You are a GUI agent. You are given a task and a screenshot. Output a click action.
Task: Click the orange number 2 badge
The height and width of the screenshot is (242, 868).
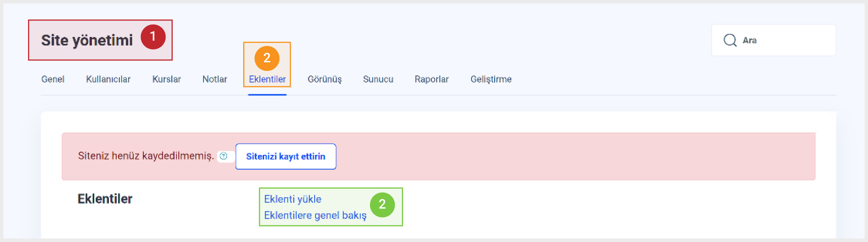point(267,58)
